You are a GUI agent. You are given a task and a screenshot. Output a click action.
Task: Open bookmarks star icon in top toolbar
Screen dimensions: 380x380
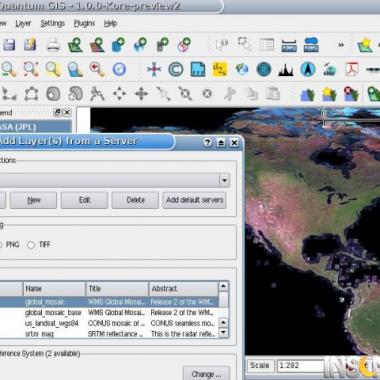pyautogui.click(x=365, y=44)
